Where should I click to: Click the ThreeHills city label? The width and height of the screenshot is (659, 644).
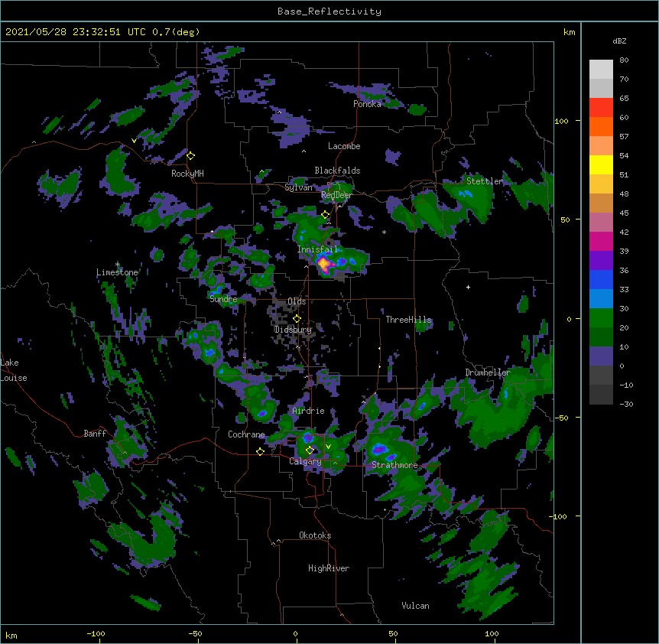tap(408, 320)
